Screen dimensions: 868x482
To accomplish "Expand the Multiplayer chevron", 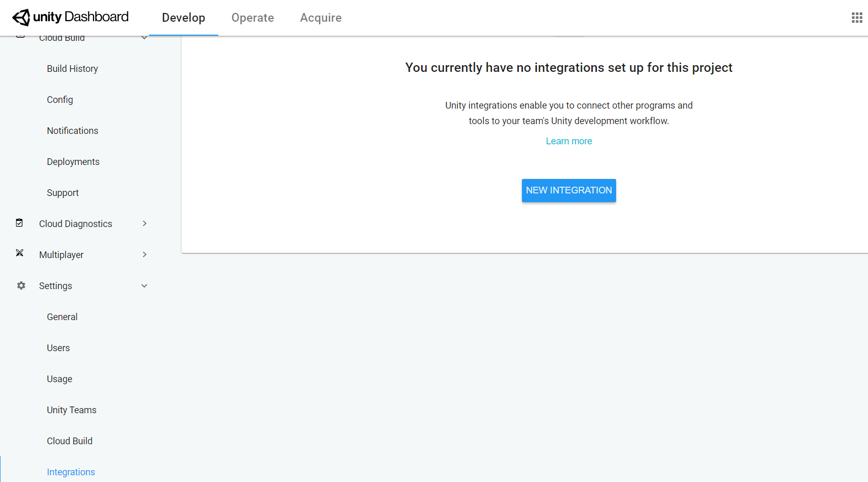I will [144, 254].
